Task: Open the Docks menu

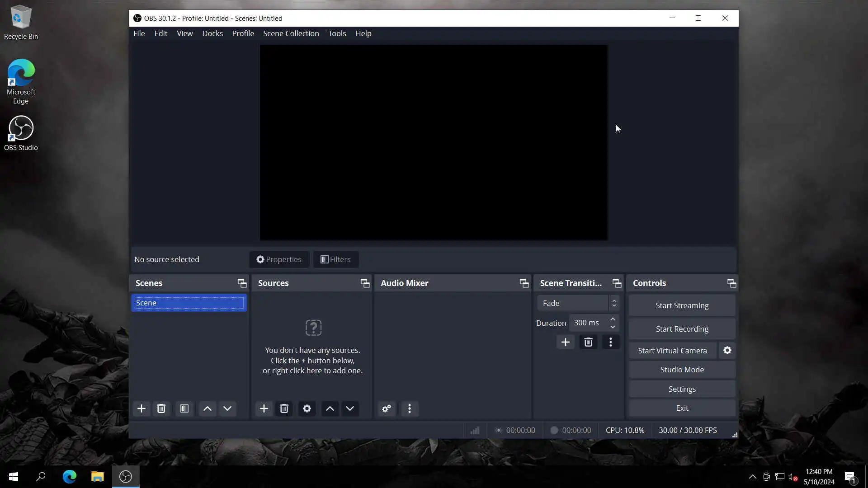Action: coord(212,33)
